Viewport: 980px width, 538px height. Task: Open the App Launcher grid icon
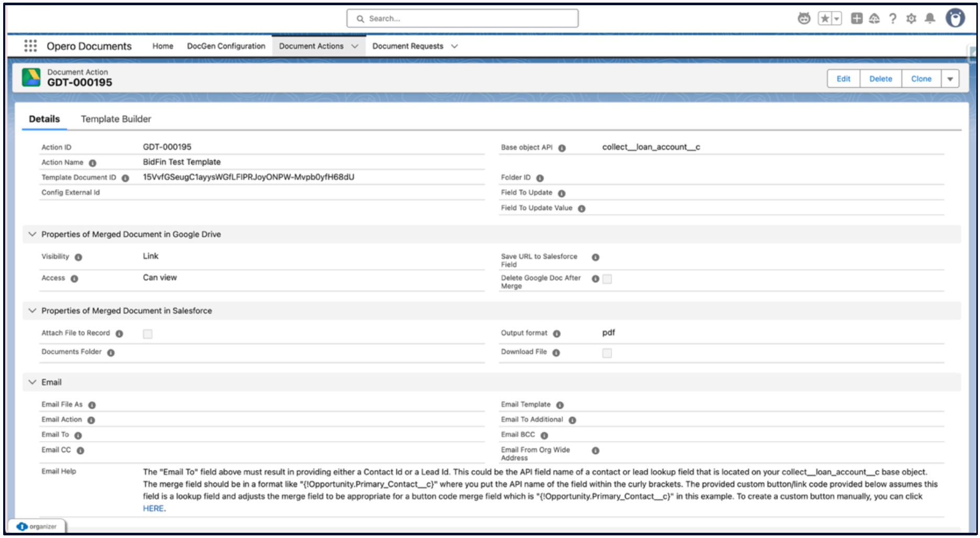point(30,46)
